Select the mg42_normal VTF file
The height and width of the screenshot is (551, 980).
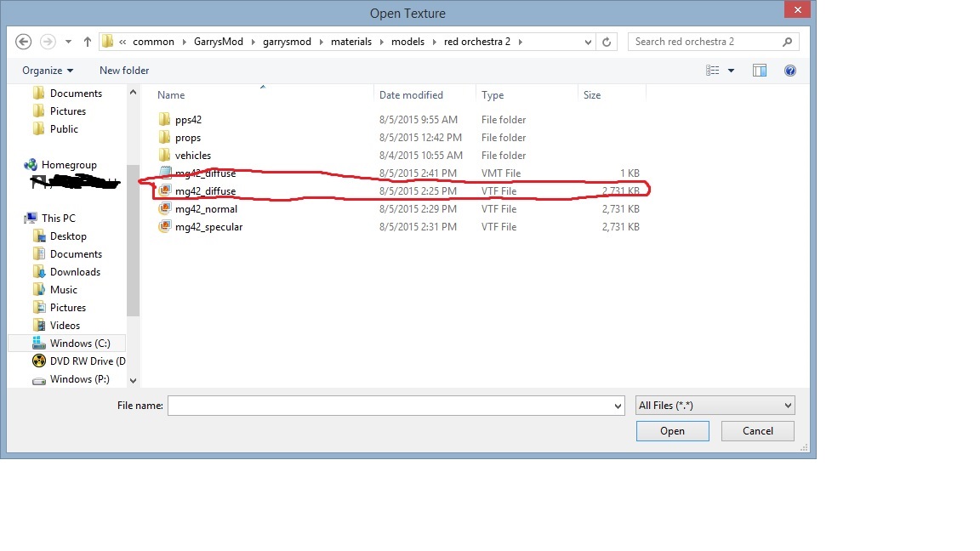(206, 209)
